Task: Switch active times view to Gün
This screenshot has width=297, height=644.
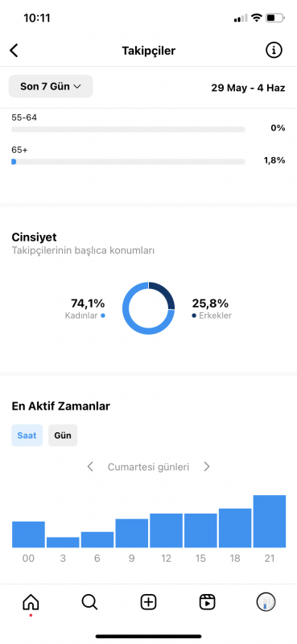Action: click(63, 436)
